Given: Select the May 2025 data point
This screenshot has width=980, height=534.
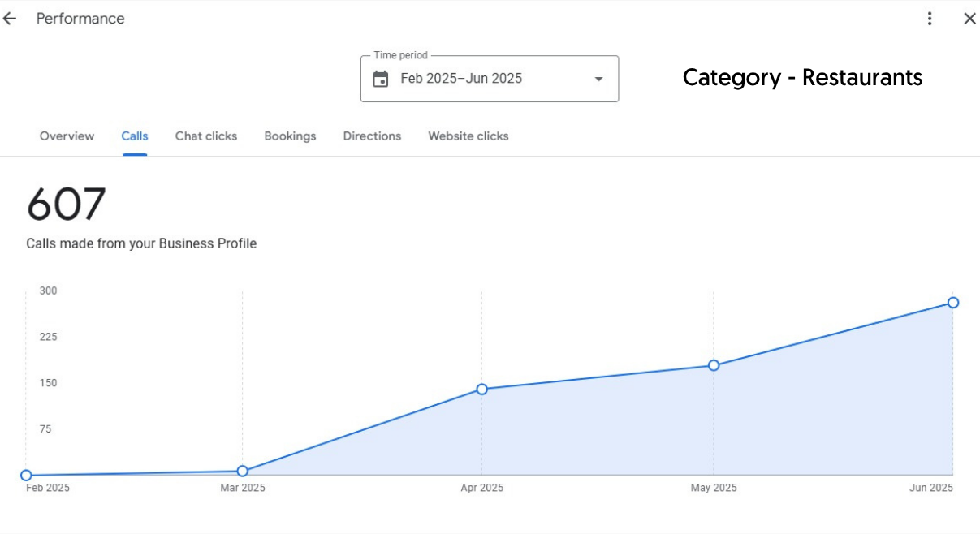Looking at the screenshot, I should click(714, 365).
